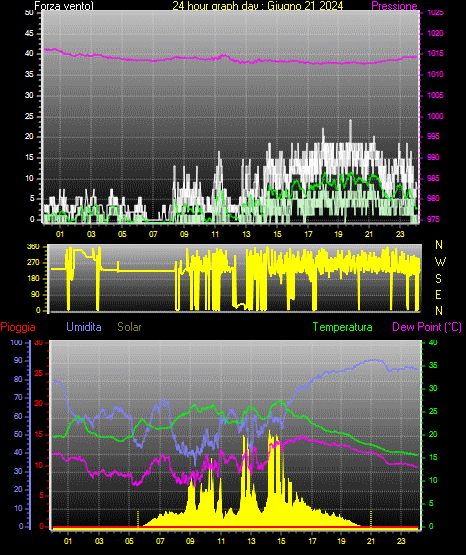Click hour "13" under the wind chart
The width and height of the screenshot is (466, 555).
(246, 234)
